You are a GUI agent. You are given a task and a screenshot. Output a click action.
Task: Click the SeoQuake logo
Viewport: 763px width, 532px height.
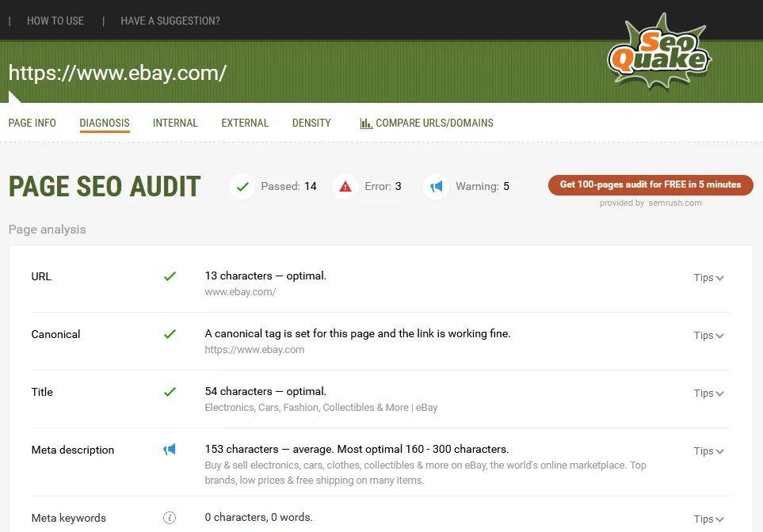(x=658, y=53)
